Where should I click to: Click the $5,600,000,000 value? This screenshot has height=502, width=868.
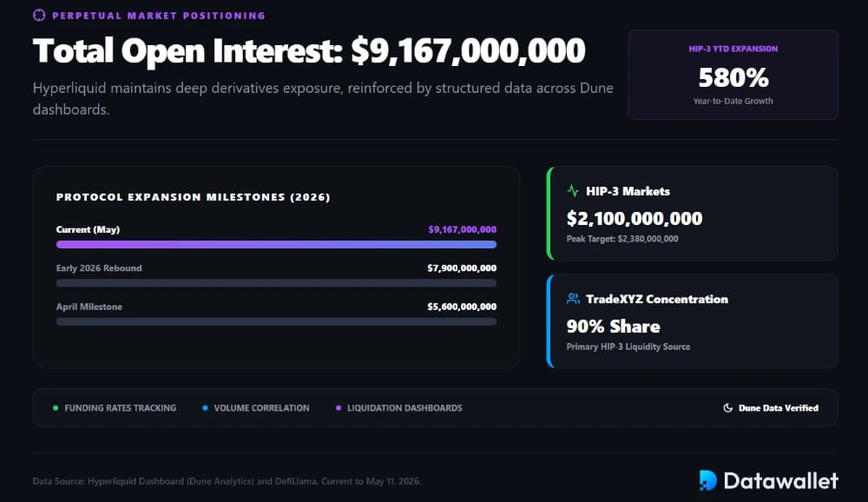pyautogui.click(x=462, y=307)
